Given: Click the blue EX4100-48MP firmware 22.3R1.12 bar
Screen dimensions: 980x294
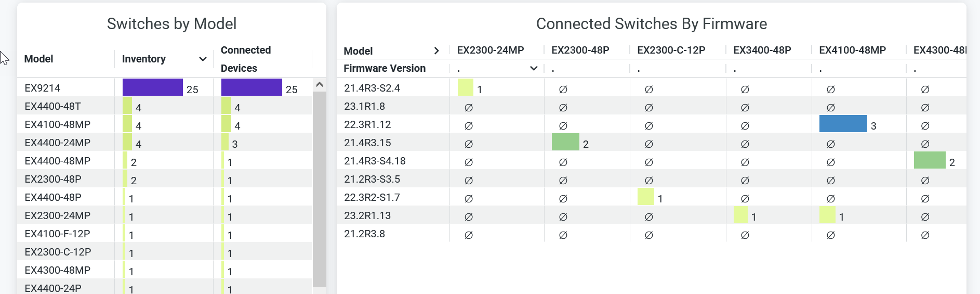Looking at the screenshot, I should coord(842,124).
